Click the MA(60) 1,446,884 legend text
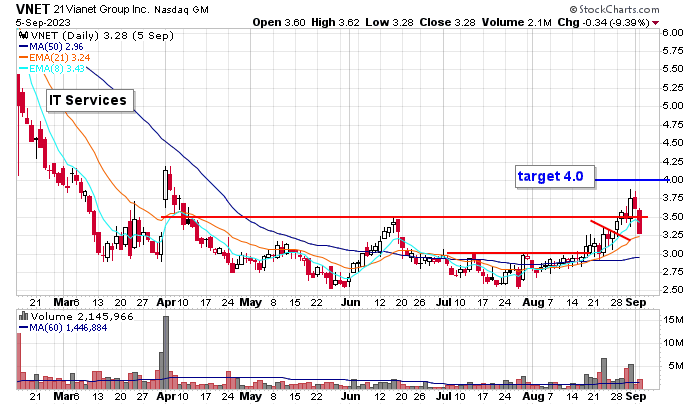Screen dimensions: 700x405 click(68, 328)
